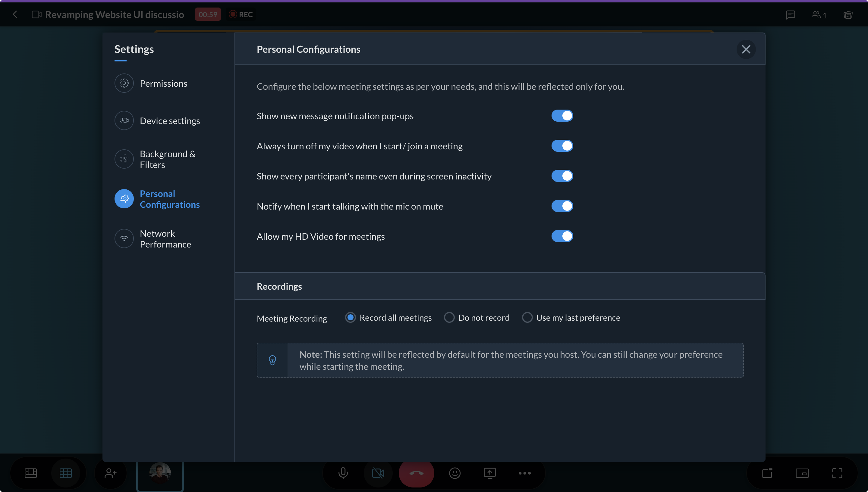Click the add participant icon
The image size is (868, 492).
(111, 473)
